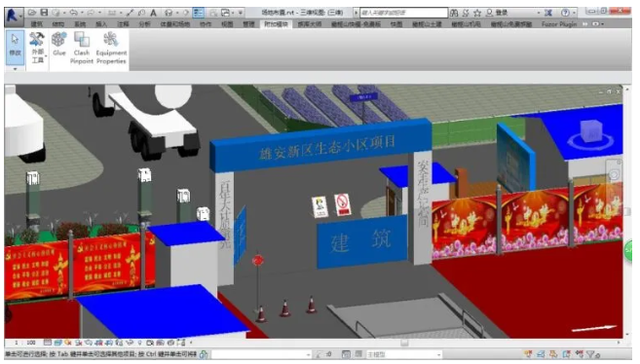Open the 体量和场地 (Massing & Site) ribbon tab

(174, 24)
